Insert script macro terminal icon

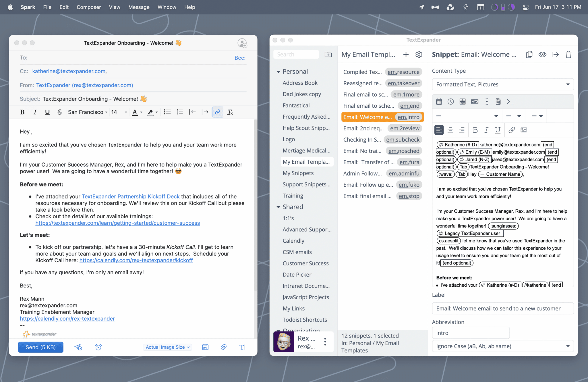[x=510, y=101]
